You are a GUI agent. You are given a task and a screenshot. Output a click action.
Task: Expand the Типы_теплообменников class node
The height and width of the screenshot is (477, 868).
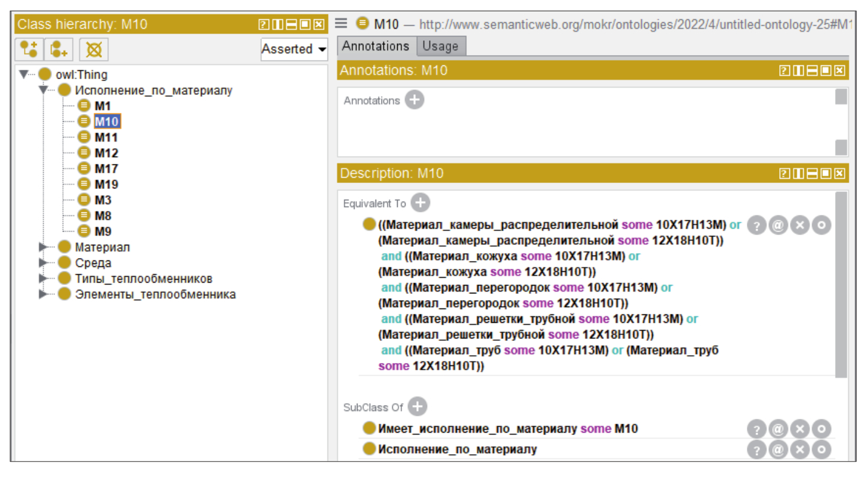[x=43, y=278]
